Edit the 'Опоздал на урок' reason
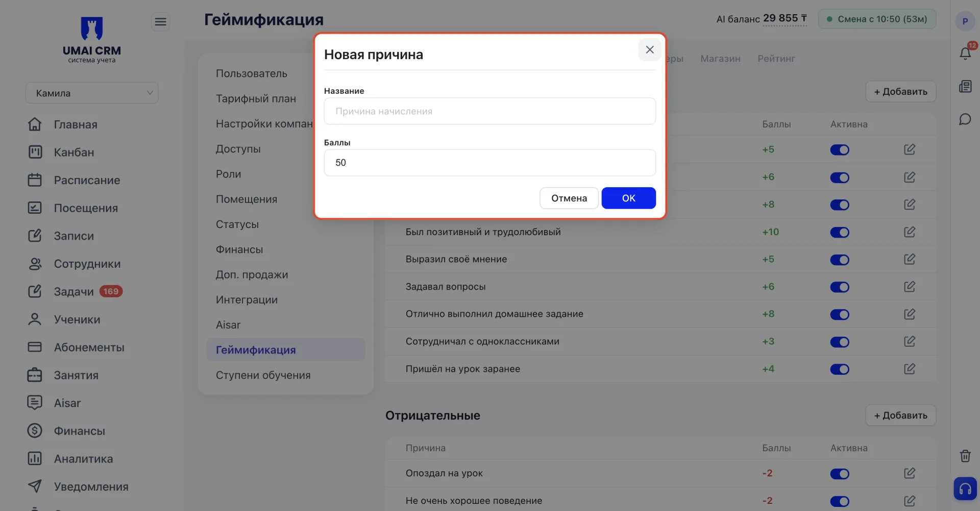The width and height of the screenshot is (980, 511). coord(910,473)
